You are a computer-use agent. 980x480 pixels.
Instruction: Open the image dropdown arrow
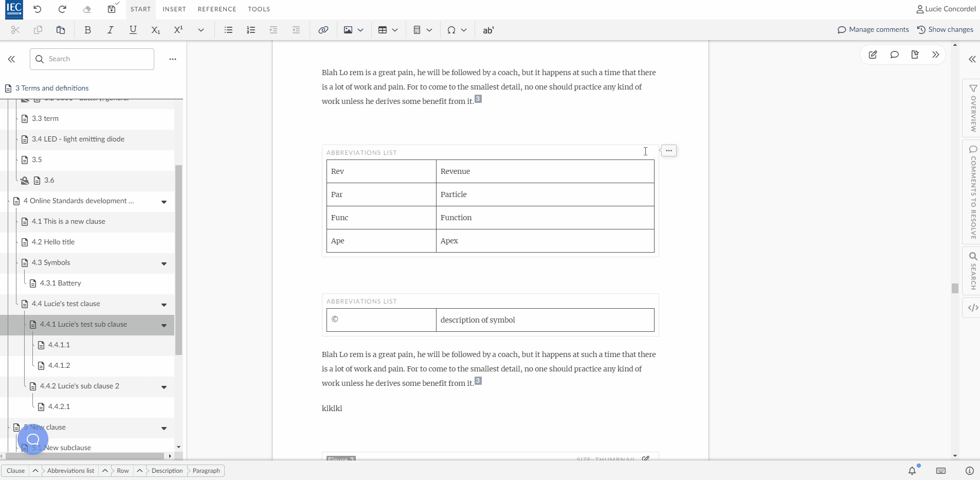coord(360,30)
